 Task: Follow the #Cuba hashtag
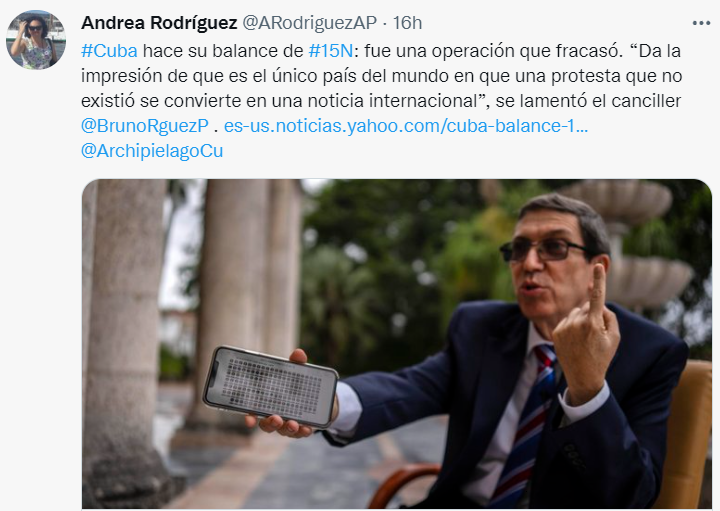[x=109, y=51]
